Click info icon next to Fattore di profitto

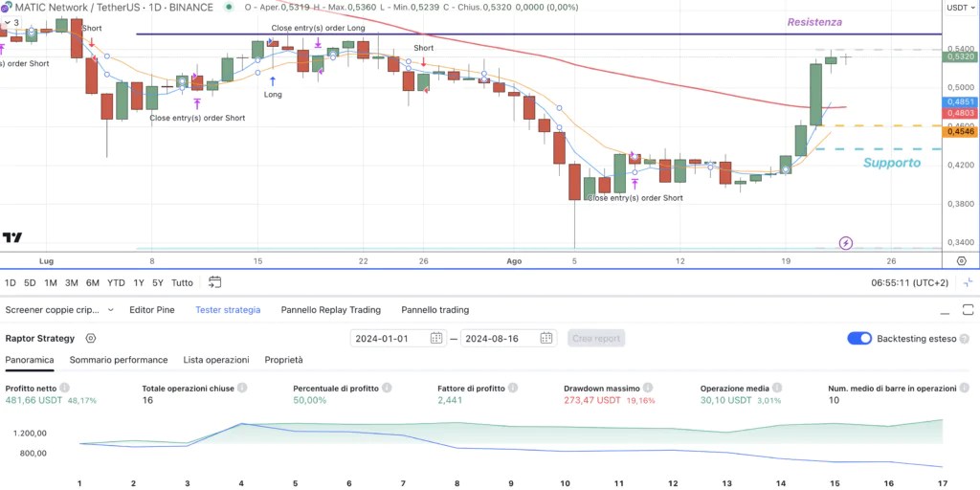pyautogui.click(x=513, y=389)
